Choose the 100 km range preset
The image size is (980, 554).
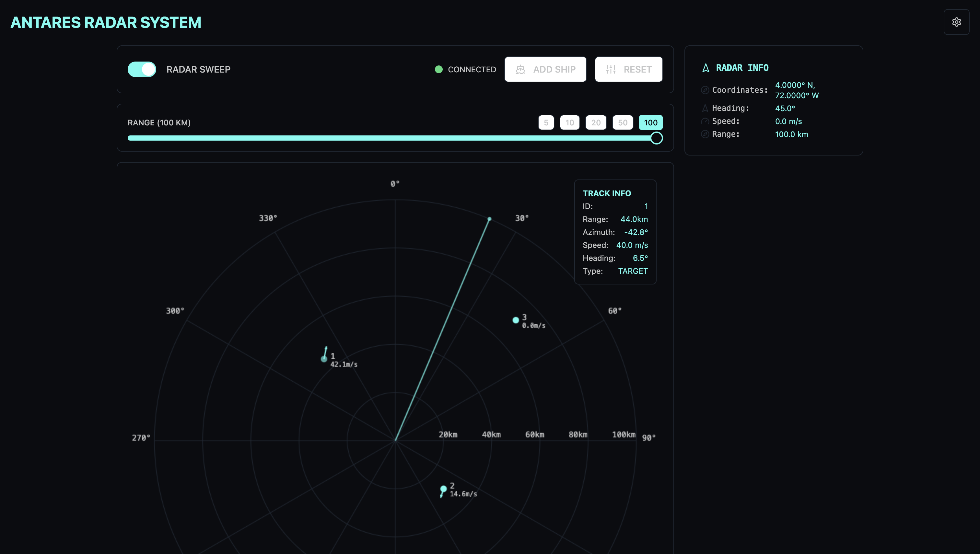tap(650, 122)
